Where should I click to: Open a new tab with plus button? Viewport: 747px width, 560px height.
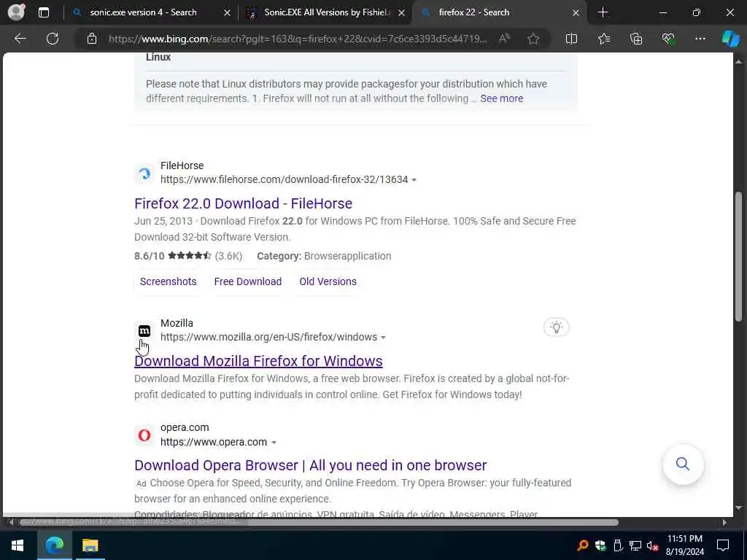[x=603, y=12]
